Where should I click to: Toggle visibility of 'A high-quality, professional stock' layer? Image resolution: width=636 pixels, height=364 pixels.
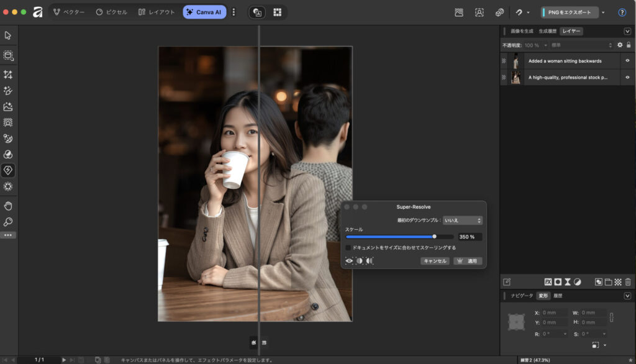click(x=627, y=78)
